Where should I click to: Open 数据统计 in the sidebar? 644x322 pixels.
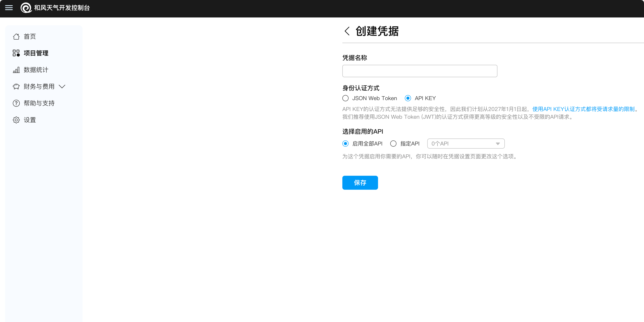36,70
